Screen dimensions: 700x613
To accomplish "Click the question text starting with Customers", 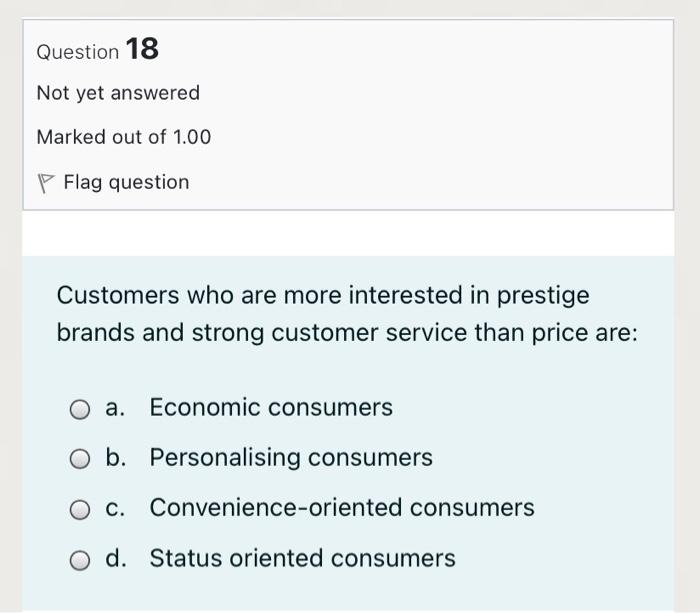I will 323,296.
